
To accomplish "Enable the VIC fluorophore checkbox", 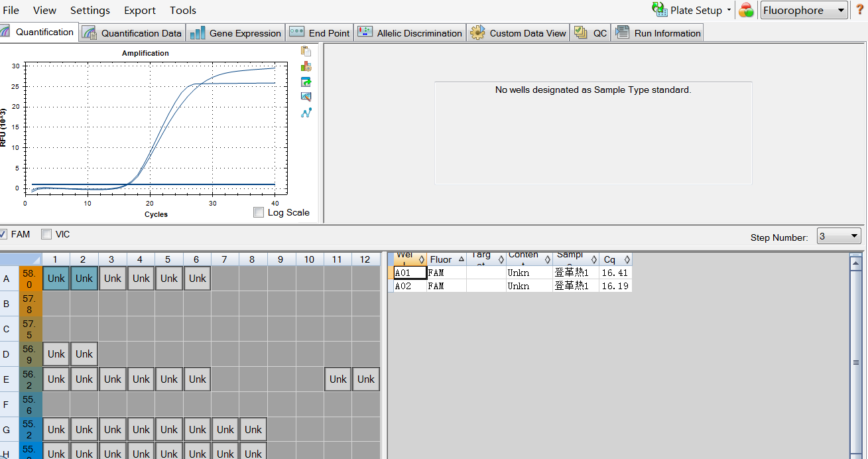I will [x=46, y=234].
